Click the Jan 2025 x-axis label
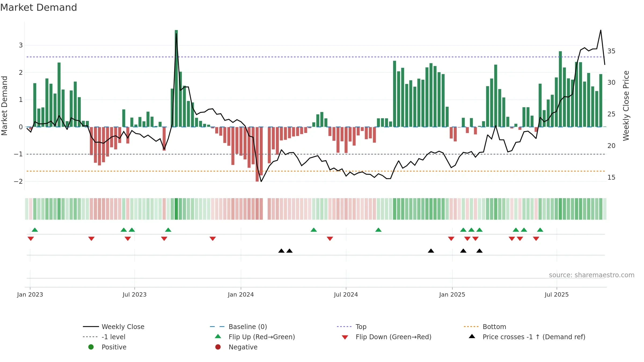This screenshot has width=644, height=362. 452,295
